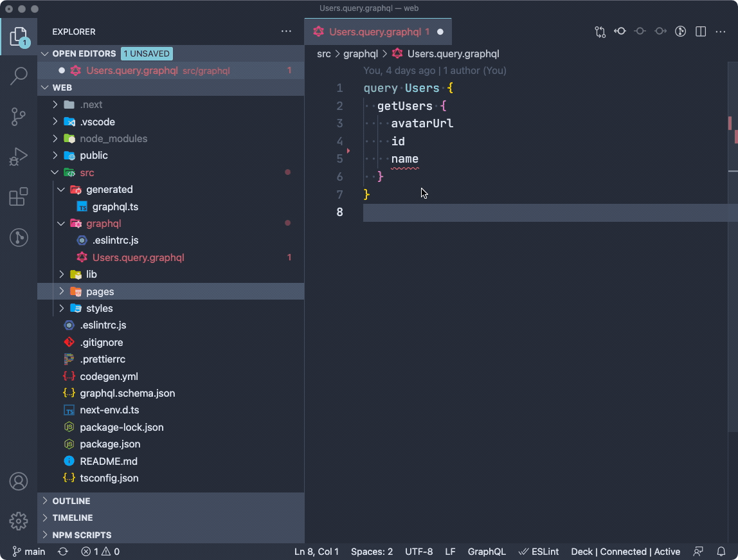
Task: Close the unsaved Users.query.graphql tab dot
Action: pyautogui.click(x=440, y=32)
